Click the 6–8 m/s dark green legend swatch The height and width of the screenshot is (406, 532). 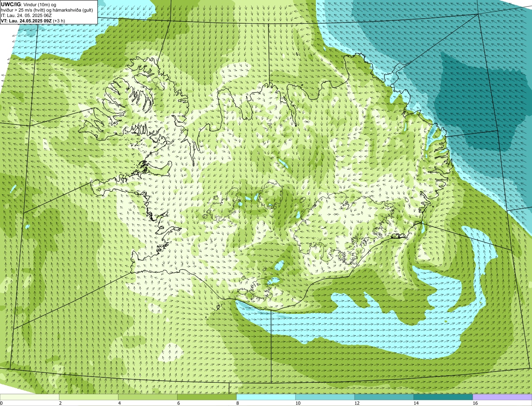207,397
